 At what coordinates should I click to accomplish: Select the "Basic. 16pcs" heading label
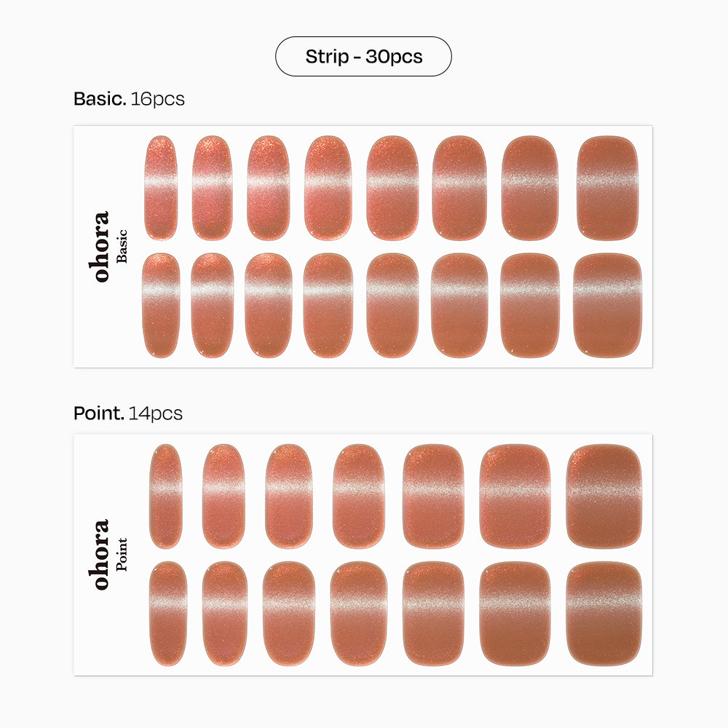[x=129, y=99]
